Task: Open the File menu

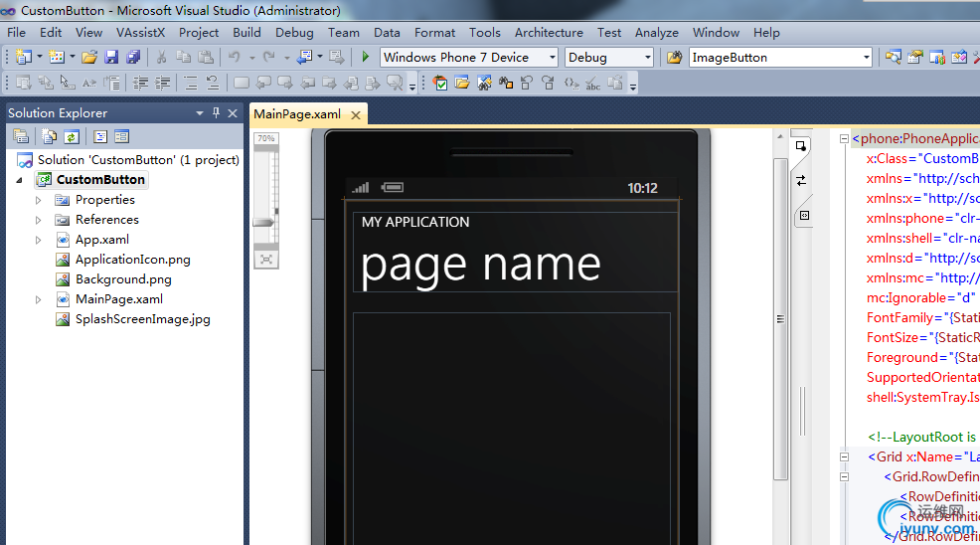Action: coord(16,33)
